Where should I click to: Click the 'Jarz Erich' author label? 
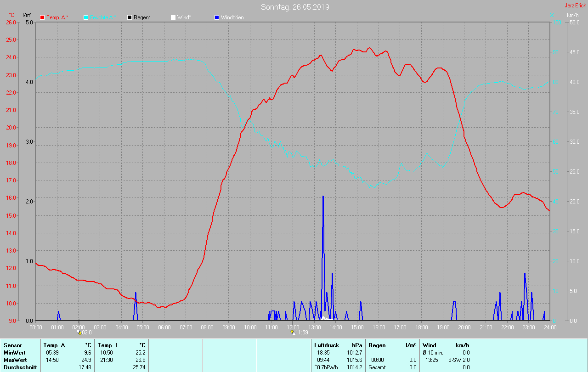[x=575, y=6]
